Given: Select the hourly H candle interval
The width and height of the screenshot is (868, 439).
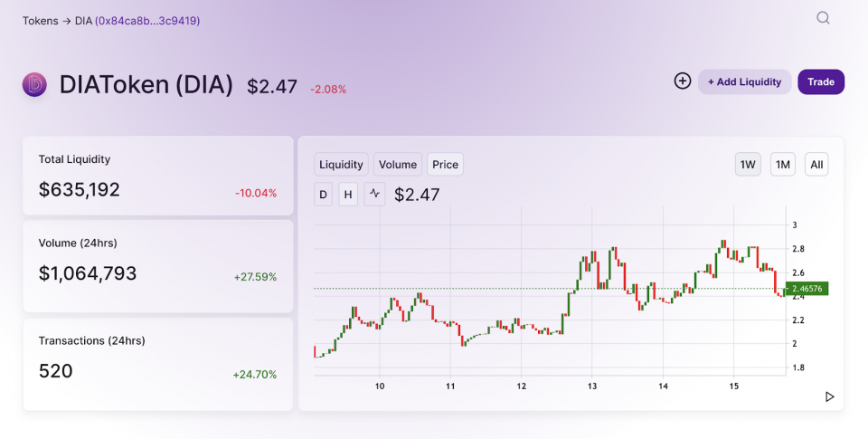Looking at the screenshot, I should (348, 194).
